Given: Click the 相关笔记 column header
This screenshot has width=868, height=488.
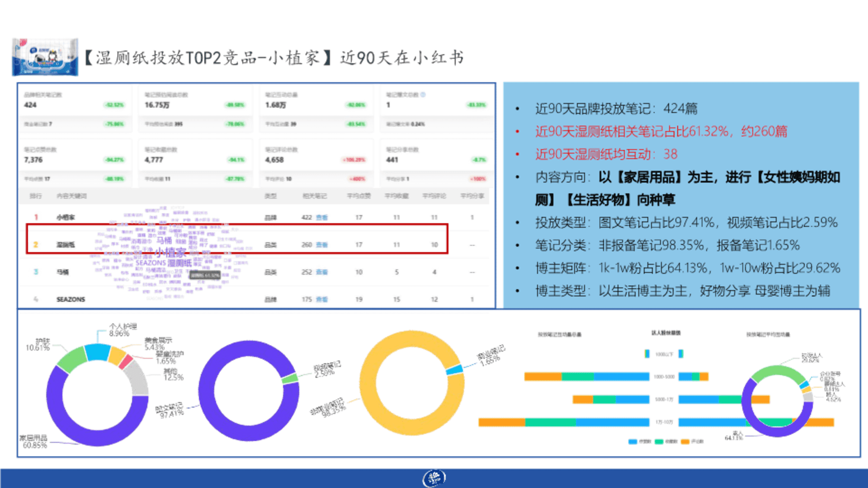Looking at the screenshot, I should click(x=315, y=196).
